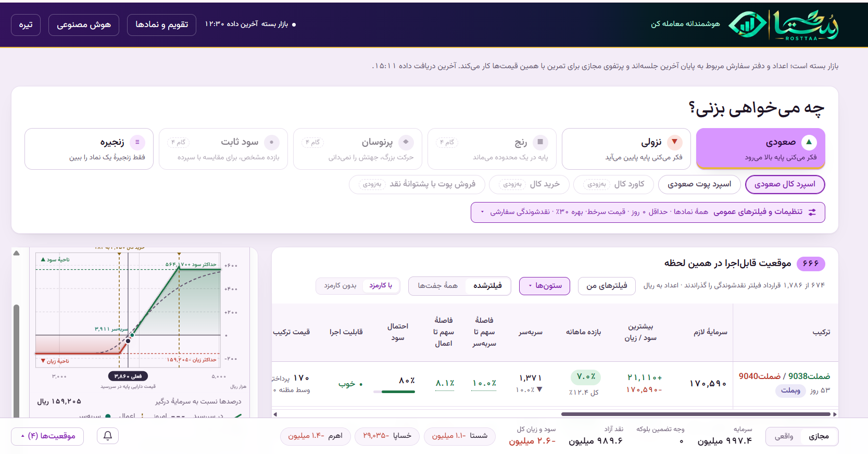Open the notifications bell
Screen dimensions: 868x454
108,436
